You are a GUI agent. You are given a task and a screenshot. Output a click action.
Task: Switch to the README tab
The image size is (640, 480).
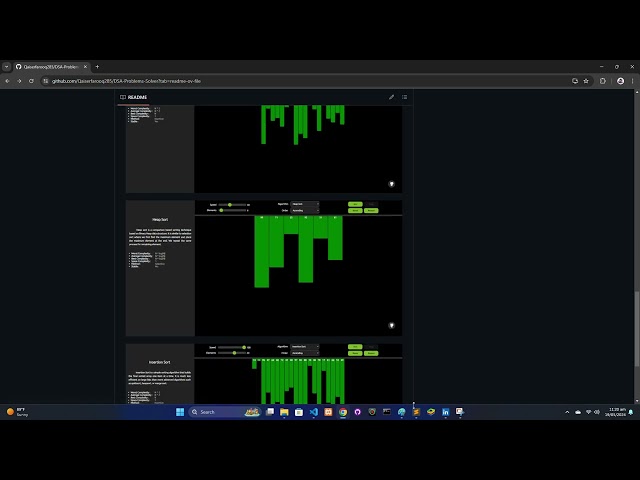(133, 97)
